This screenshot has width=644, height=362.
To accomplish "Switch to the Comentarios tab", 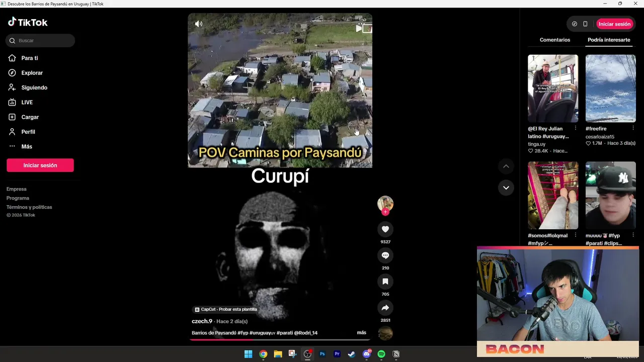I will pyautogui.click(x=555, y=40).
